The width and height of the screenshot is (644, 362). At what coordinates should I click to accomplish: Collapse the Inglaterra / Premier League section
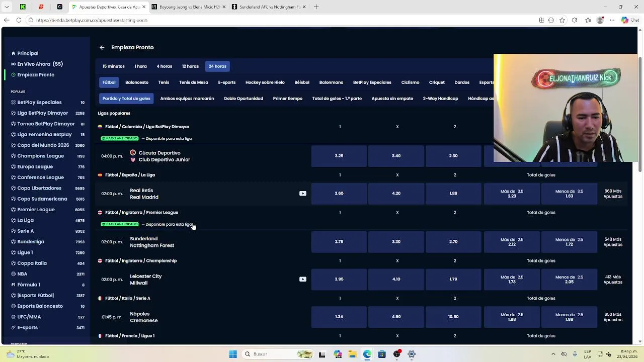[141, 213]
